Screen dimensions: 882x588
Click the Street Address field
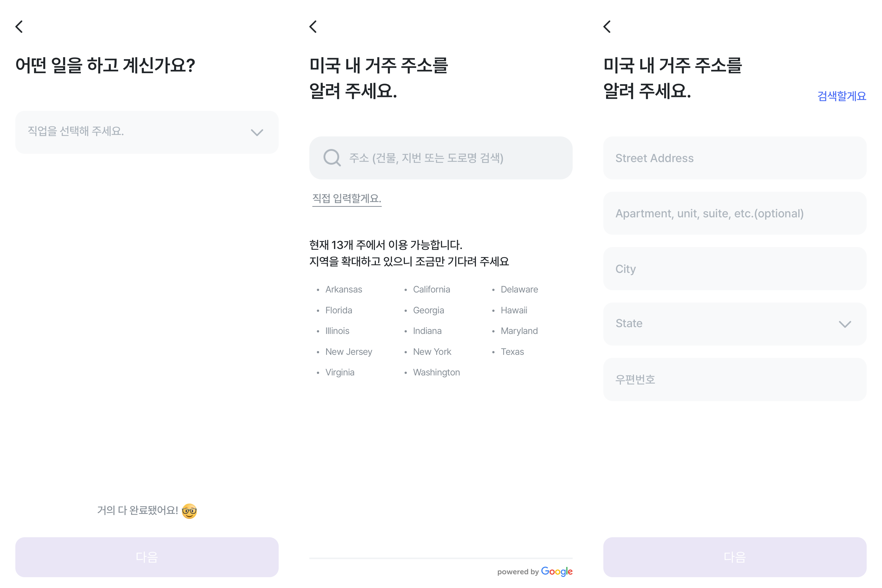click(735, 158)
